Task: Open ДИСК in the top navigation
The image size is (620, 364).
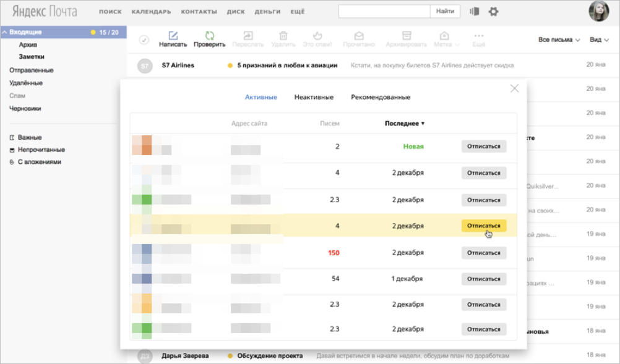Action: (x=236, y=12)
